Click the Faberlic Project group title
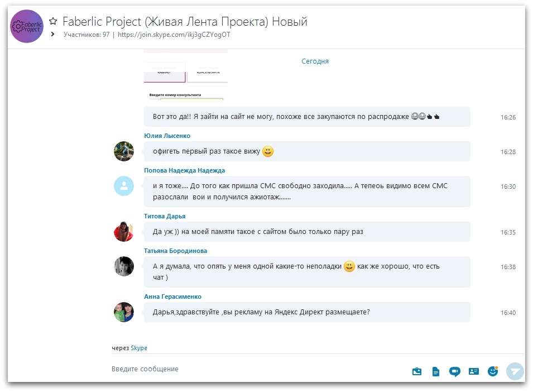This screenshot has width=533, height=392. pos(185,21)
